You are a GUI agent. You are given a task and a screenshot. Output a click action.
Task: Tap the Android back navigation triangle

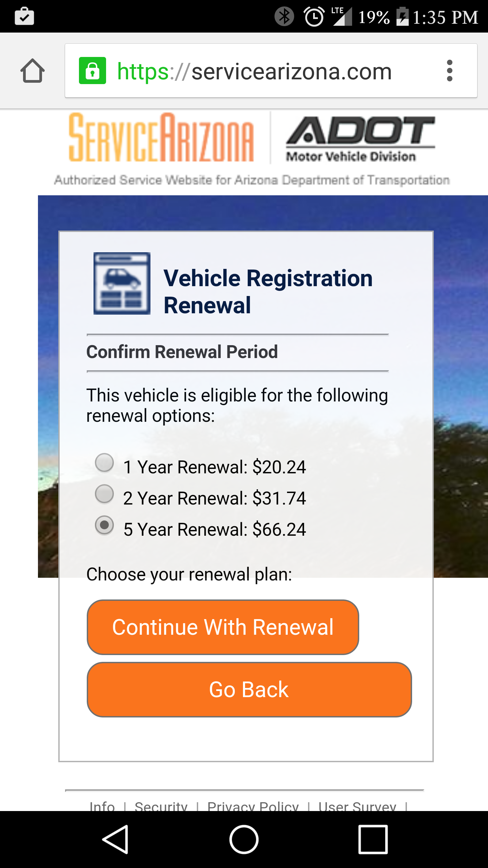[116, 840]
